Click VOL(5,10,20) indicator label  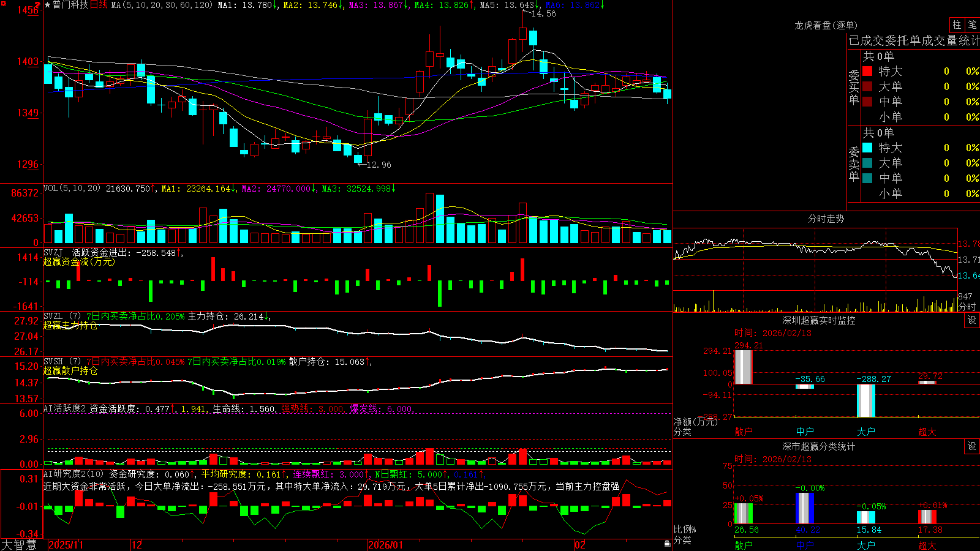72,189
